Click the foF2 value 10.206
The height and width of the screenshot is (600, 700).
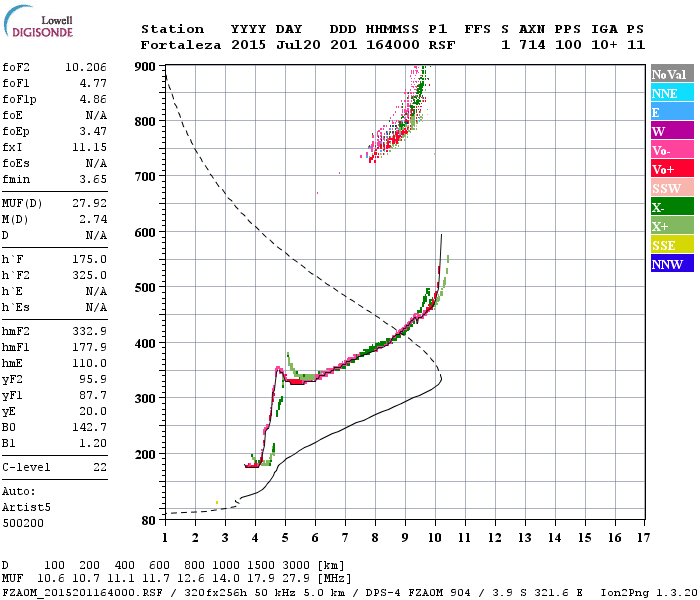point(86,67)
